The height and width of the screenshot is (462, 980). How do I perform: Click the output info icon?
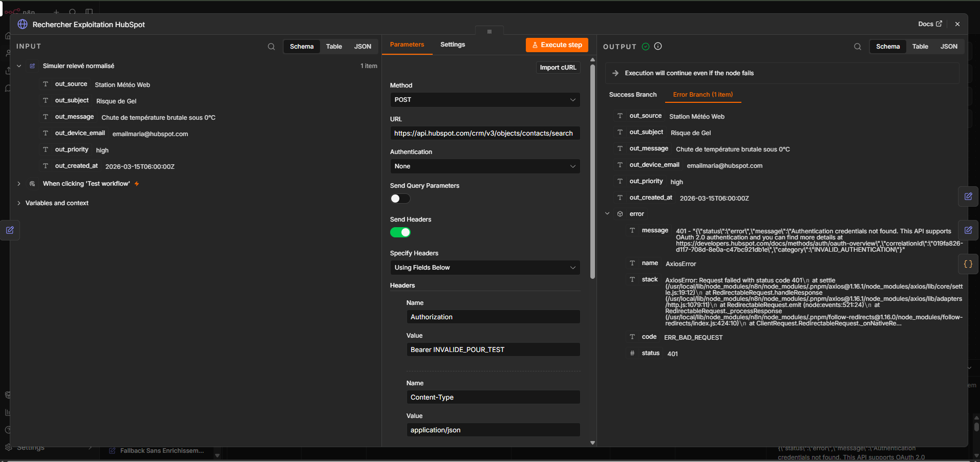pyautogui.click(x=658, y=46)
